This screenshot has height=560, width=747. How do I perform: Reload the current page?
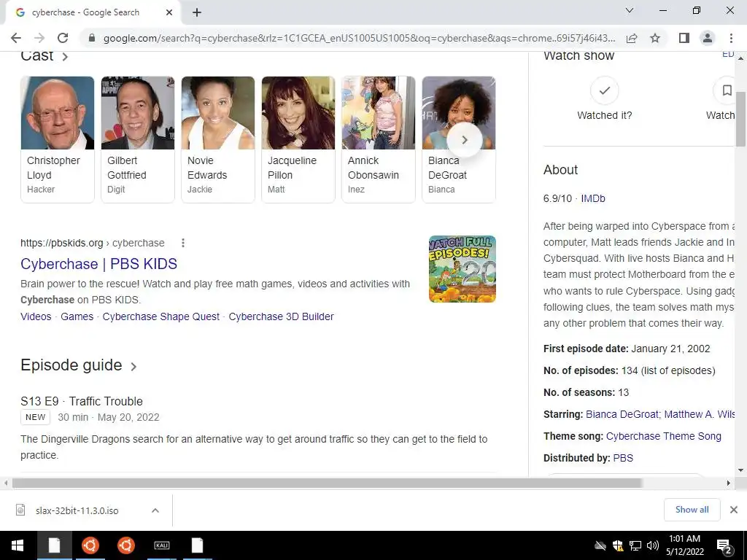63,38
